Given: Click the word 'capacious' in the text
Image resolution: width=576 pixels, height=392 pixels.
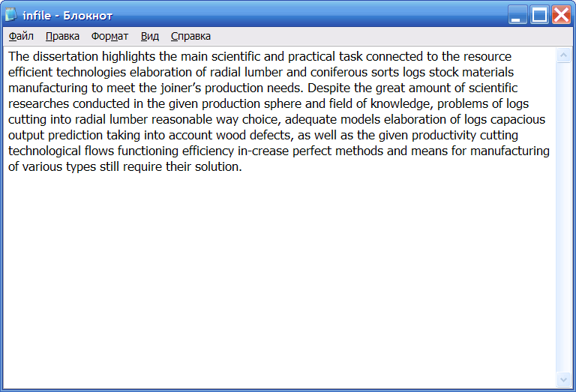Looking at the screenshot, I should point(517,120).
